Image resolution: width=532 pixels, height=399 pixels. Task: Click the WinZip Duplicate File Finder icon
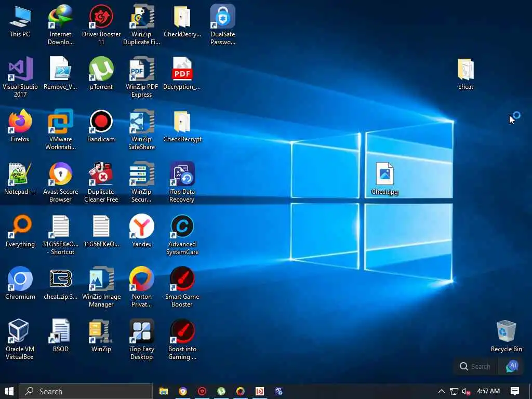click(141, 16)
